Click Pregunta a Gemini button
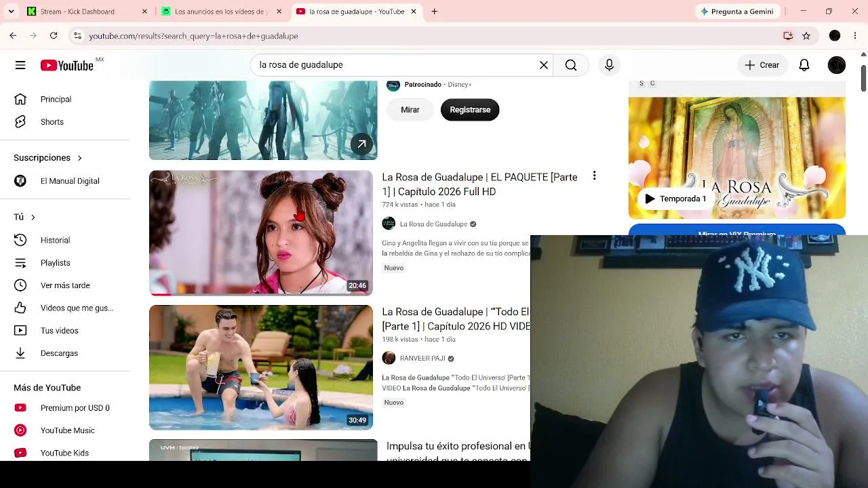The height and width of the screenshot is (488, 868). [737, 12]
